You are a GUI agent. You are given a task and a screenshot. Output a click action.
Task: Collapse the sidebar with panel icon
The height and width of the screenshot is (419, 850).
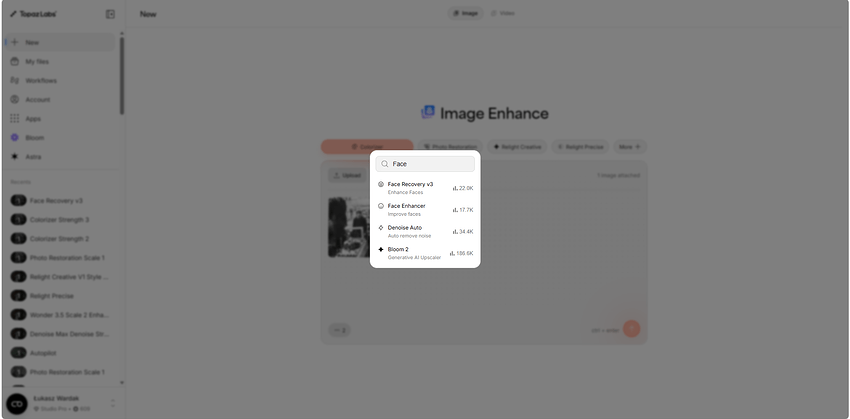coord(110,14)
